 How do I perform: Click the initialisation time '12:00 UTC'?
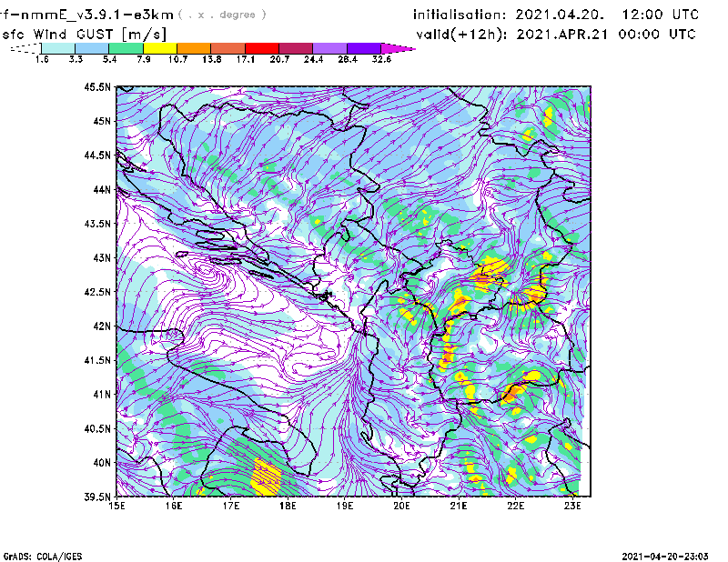661,15
